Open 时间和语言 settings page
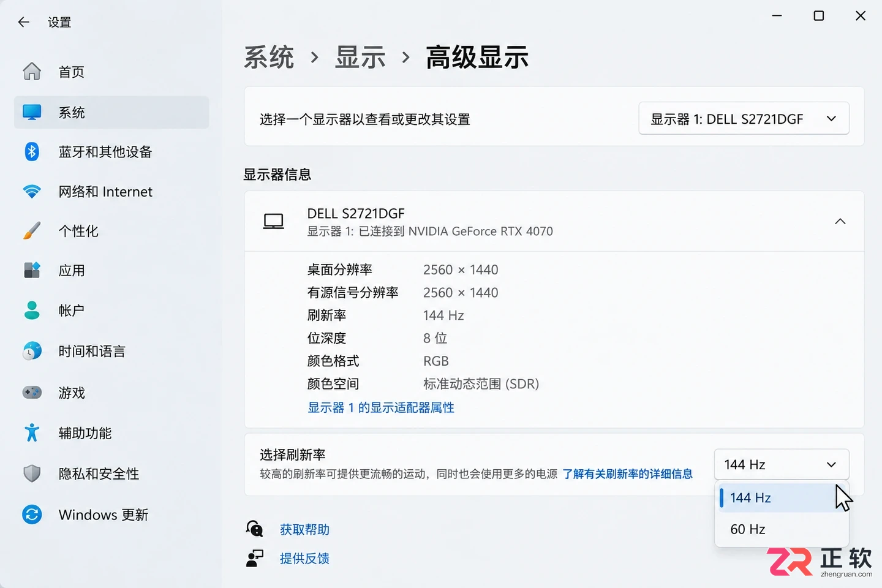The width and height of the screenshot is (882, 588). coord(111,351)
